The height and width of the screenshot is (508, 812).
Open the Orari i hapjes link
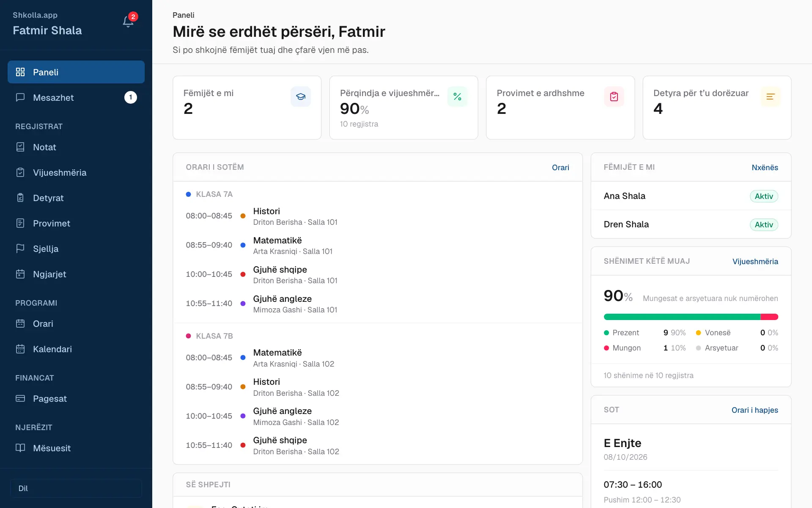[755, 410]
